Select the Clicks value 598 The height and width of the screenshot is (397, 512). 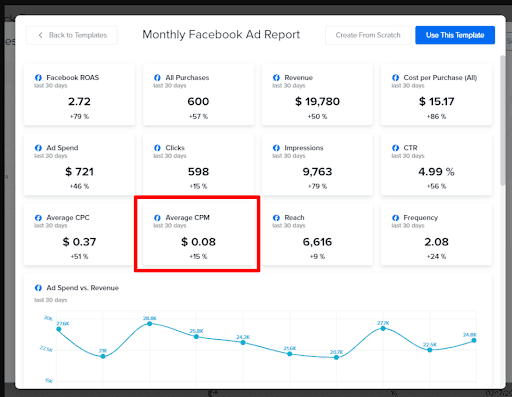point(198,172)
